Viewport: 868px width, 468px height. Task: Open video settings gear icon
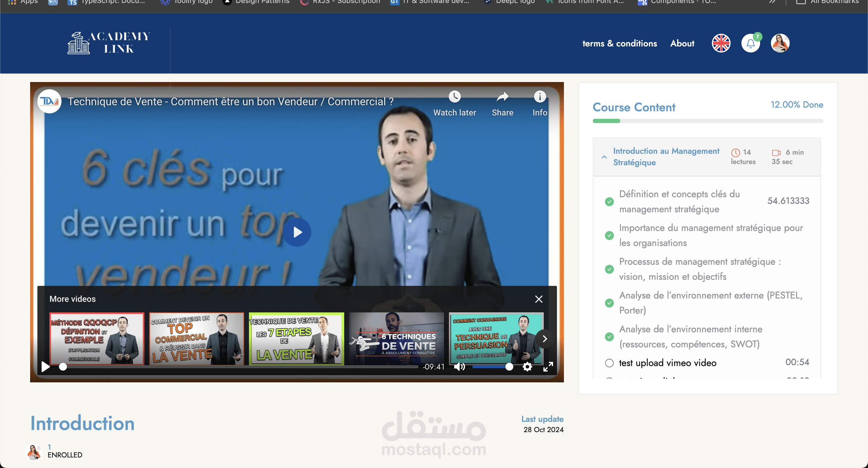point(527,366)
